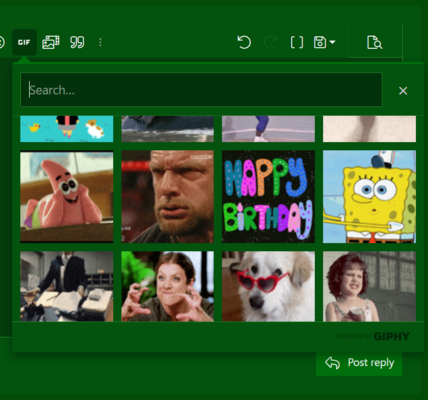Select the water splash GIF in top row
Screen dimensions: 428x400
coord(168,129)
